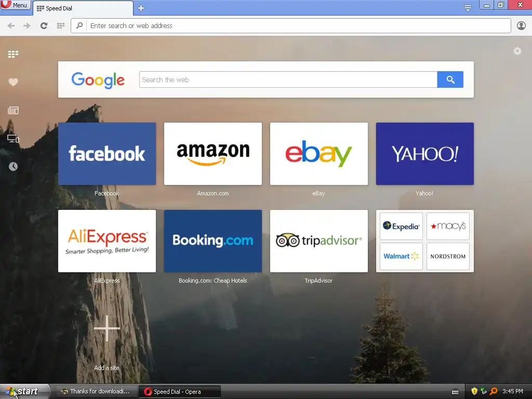Click the Google logo

click(98, 81)
